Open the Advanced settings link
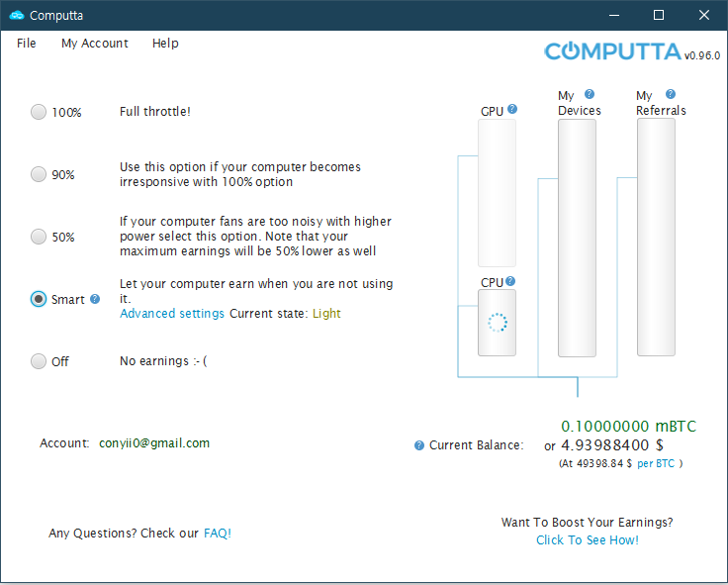This screenshot has height=585, width=728. (x=172, y=314)
